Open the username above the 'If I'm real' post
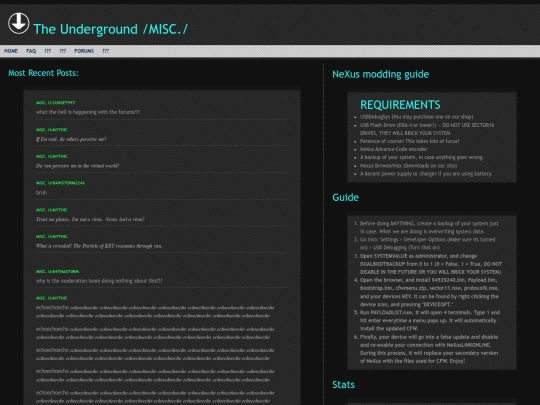540x405 pixels. tap(52, 129)
